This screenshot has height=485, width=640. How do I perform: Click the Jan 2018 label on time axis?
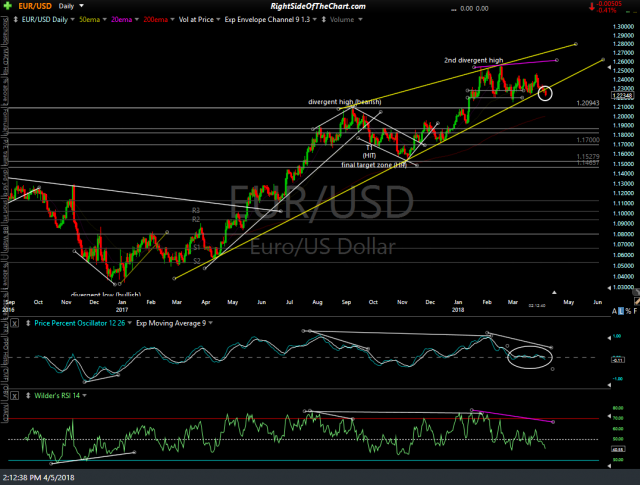pyautogui.click(x=458, y=306)
